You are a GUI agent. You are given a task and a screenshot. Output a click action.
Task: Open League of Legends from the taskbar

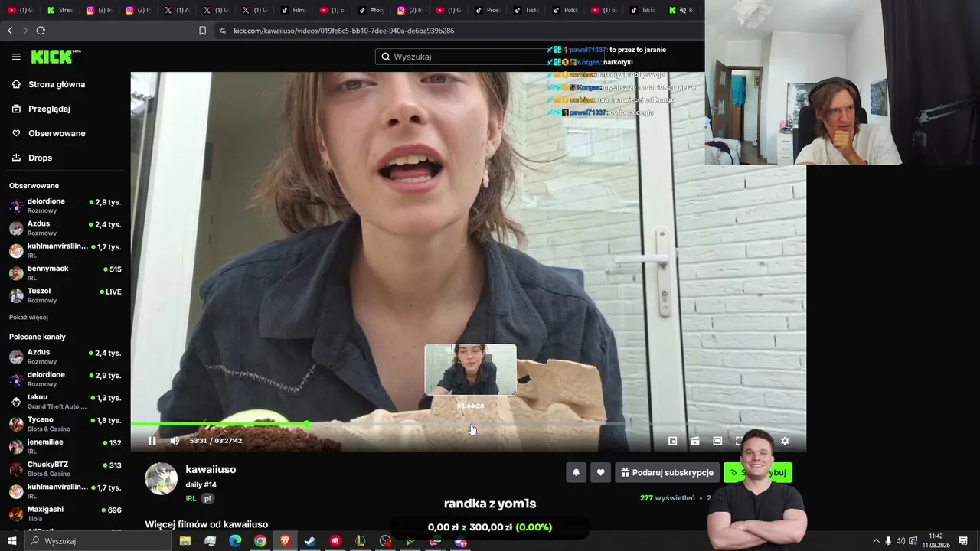click(x=361, y=541)
